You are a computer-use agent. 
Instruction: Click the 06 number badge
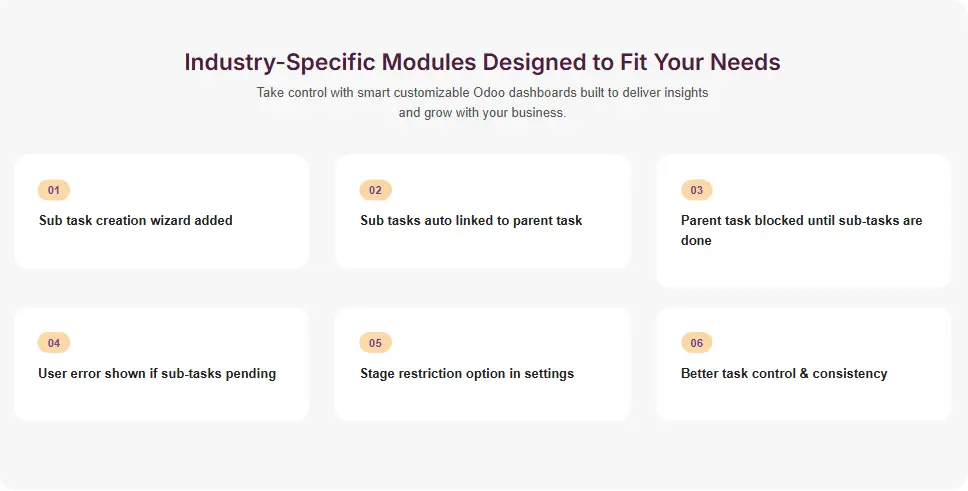coord(697,343)
